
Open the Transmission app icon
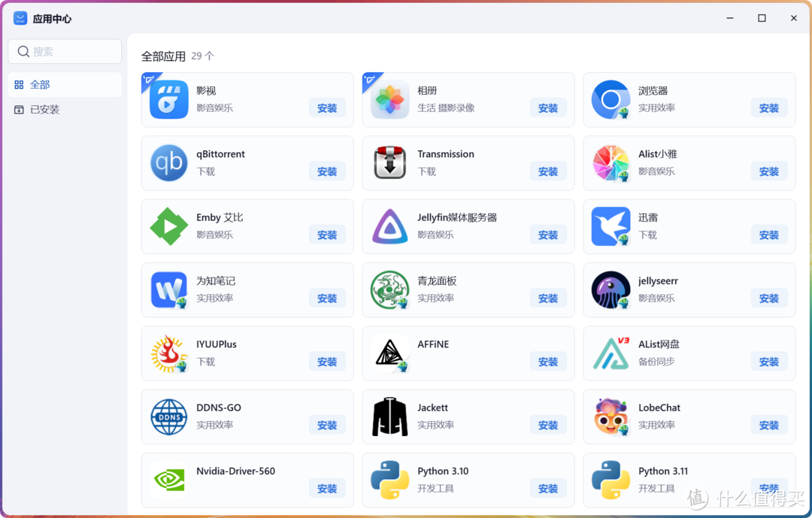[x=389, y=163]
